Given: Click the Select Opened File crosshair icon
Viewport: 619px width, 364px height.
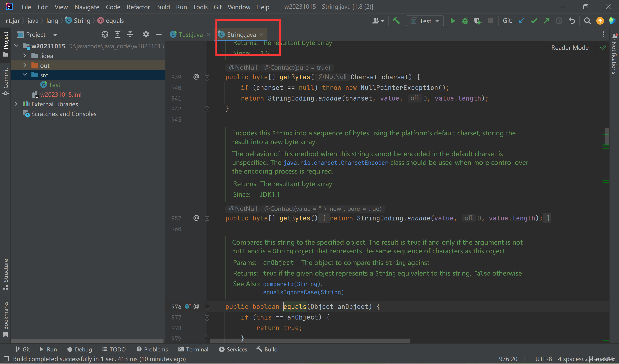Looking at the screenshot, I should click(105, 35).
